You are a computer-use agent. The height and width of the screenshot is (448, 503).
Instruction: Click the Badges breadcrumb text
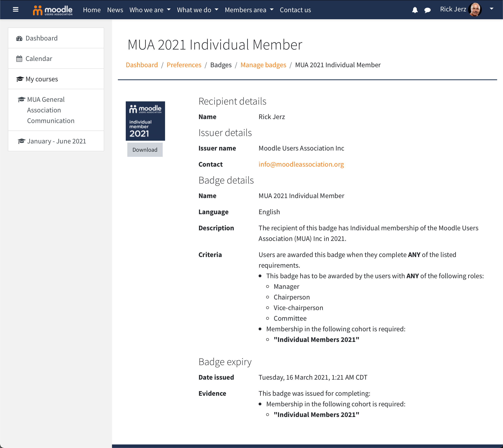click(221, 65)
